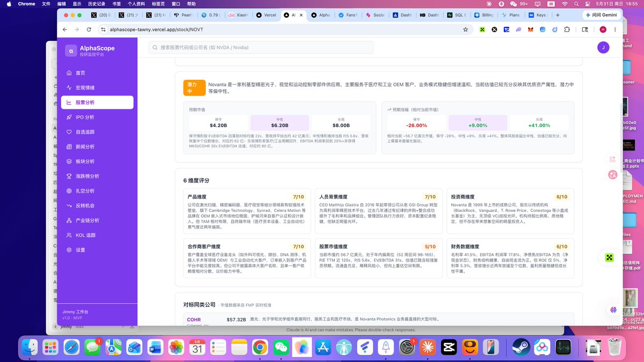Open the 书签 menu in the menu bar

pos(116,4)
